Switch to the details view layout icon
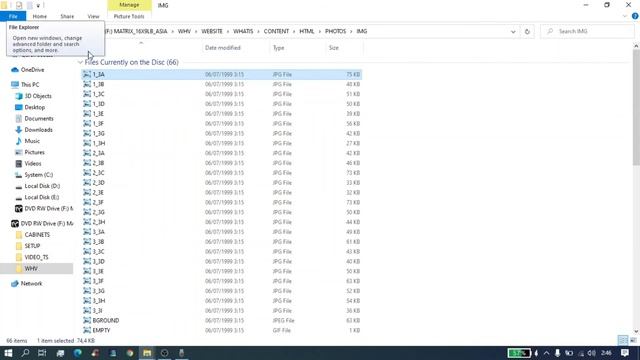The image size is (640, 360). pyautogui.click(x=622, y=340)
